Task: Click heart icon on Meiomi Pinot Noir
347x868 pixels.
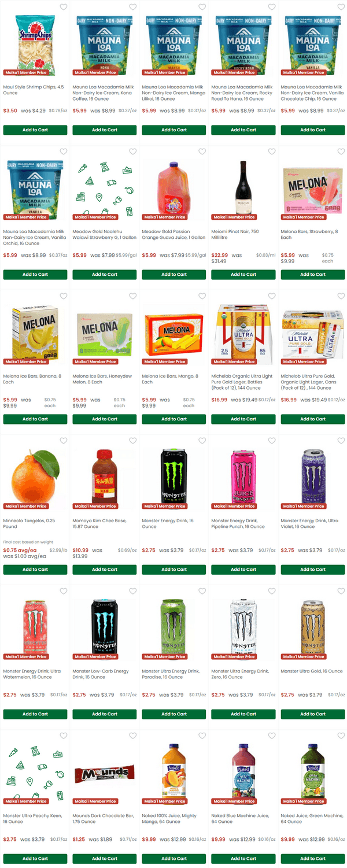Action: coord(272,152)
